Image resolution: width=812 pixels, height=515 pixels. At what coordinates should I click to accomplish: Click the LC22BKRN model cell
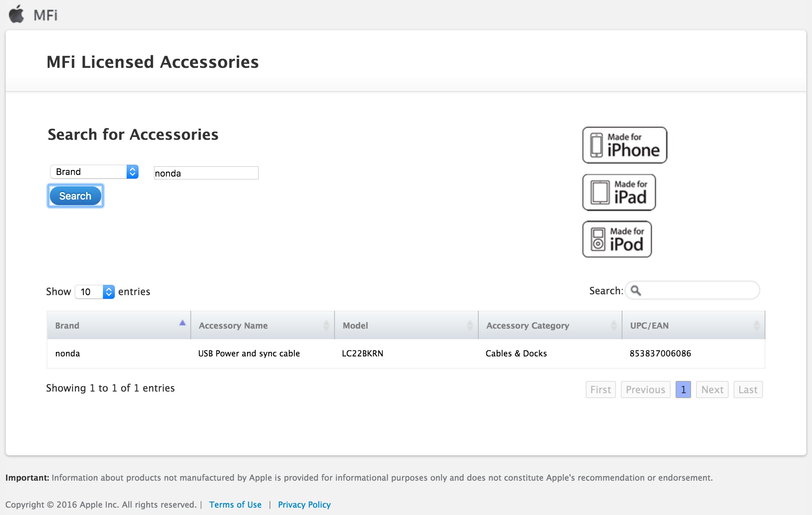[363, 354]
